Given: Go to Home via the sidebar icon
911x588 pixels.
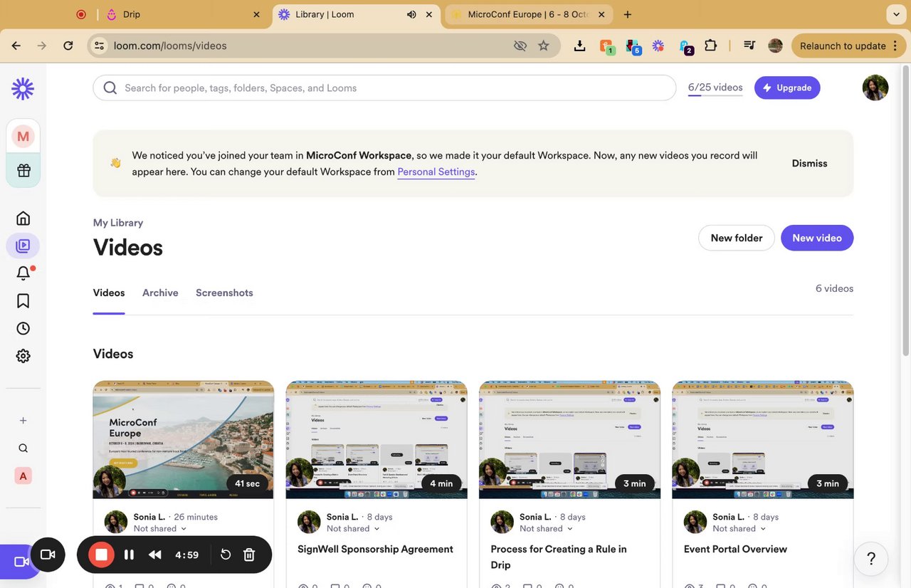Looking at the screenshot, I should point(23,218).
